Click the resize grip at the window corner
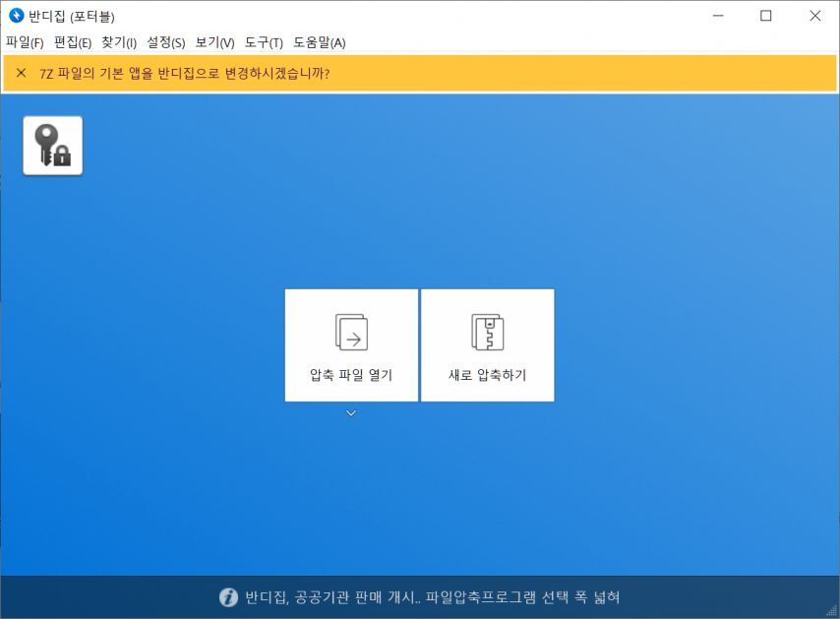Screen dimensions: 840x619 click(832, 611)
